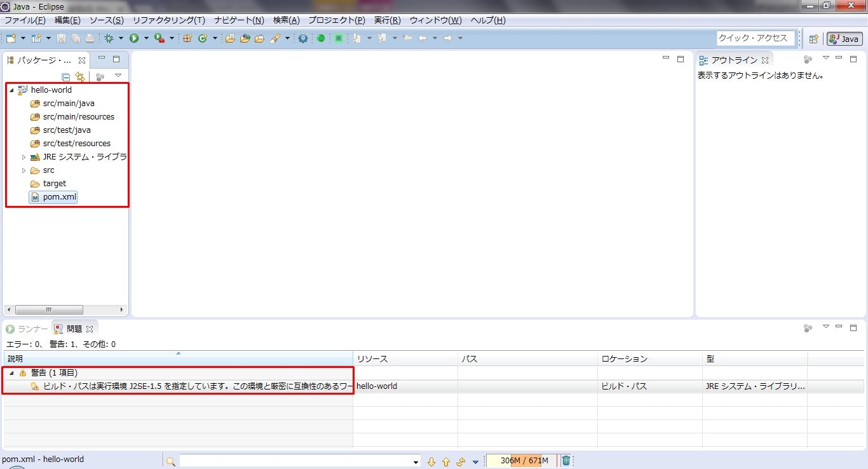Collapse all in Package Explorer

pyautogui.click(x=65, y=76)
